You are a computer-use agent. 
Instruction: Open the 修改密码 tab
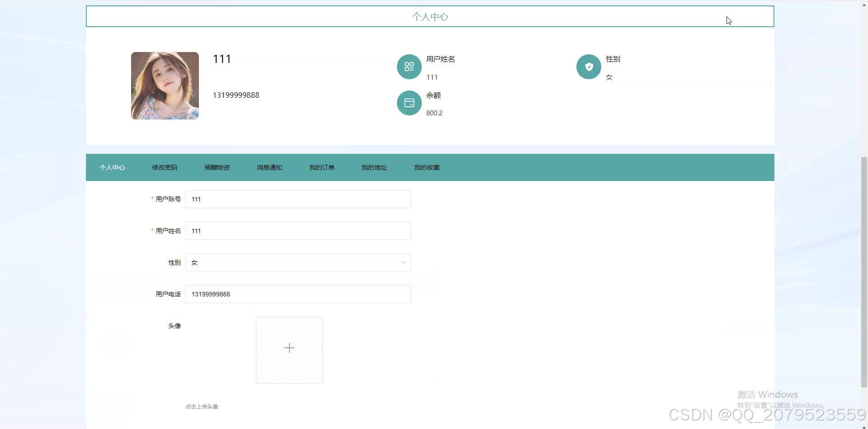click(x=165, y=167)
